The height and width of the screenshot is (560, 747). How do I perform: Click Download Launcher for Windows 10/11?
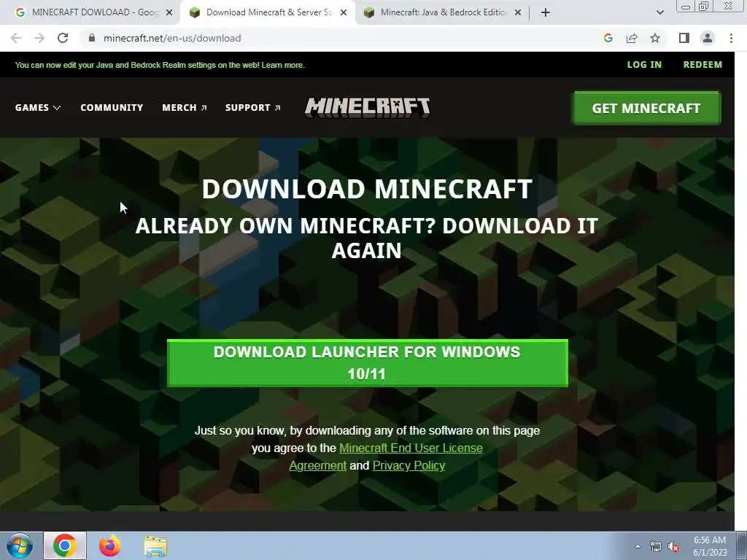pyautogui.click(x=368, y=363)
